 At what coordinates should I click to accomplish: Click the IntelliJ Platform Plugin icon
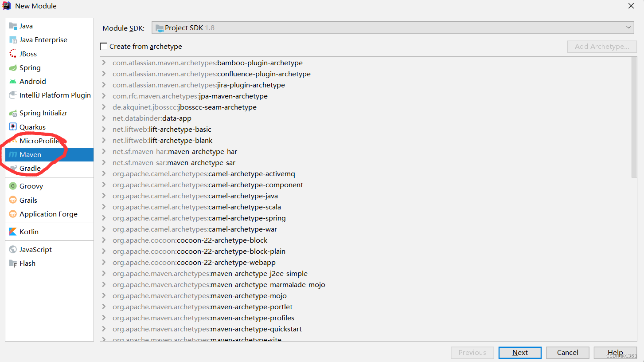click(13, 95)
